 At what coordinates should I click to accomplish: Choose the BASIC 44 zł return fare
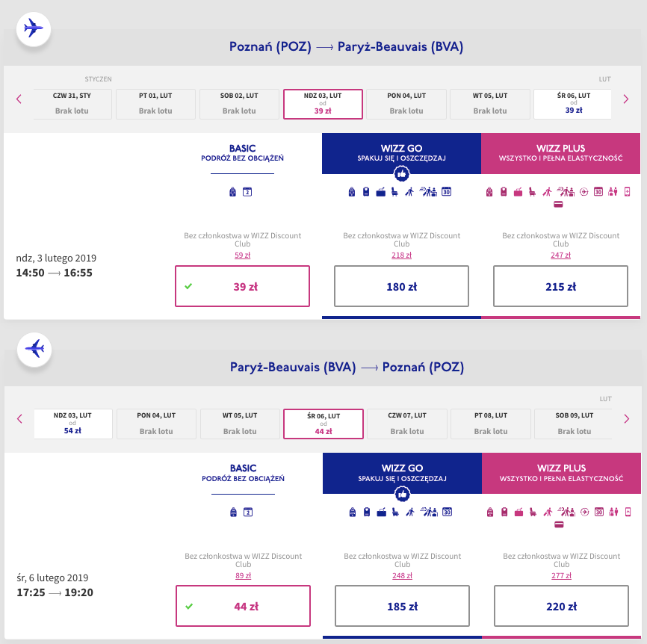point(243,606)
